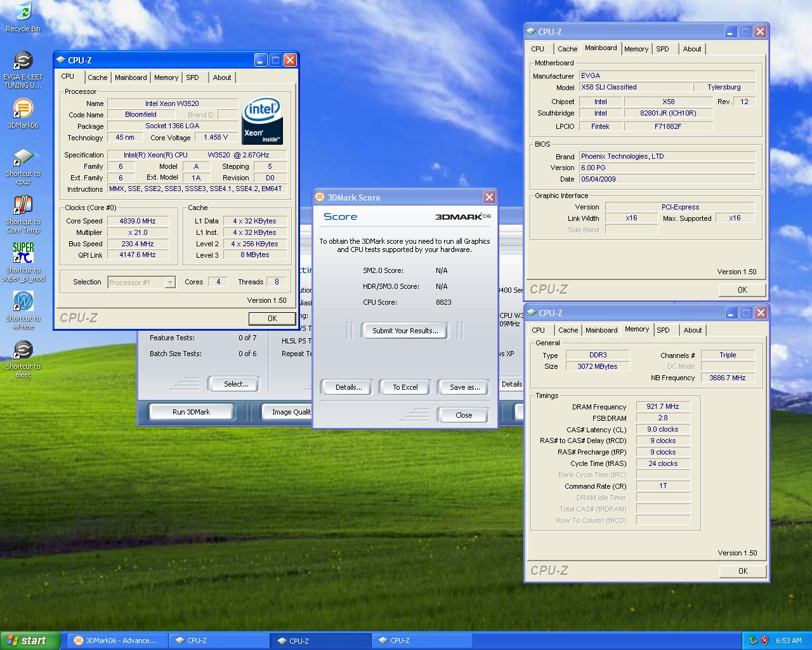Click the Image Quality button
The width and height of the screenshot is (812, 650).
coord(288,412)
